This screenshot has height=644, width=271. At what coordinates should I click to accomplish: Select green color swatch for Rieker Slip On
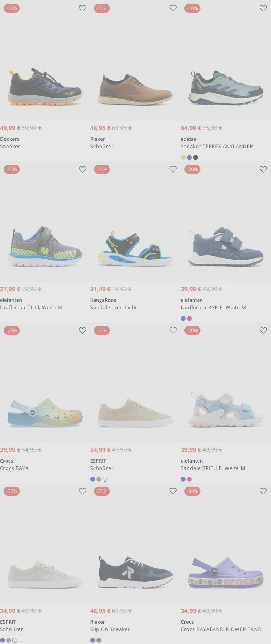tap(99, 640)
